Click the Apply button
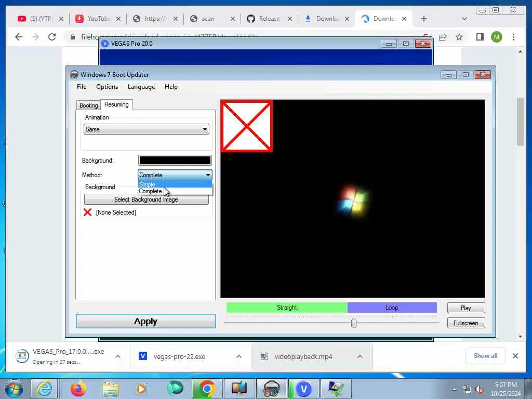The height and width of the screenshot is (399, 532). click(145, 321)
